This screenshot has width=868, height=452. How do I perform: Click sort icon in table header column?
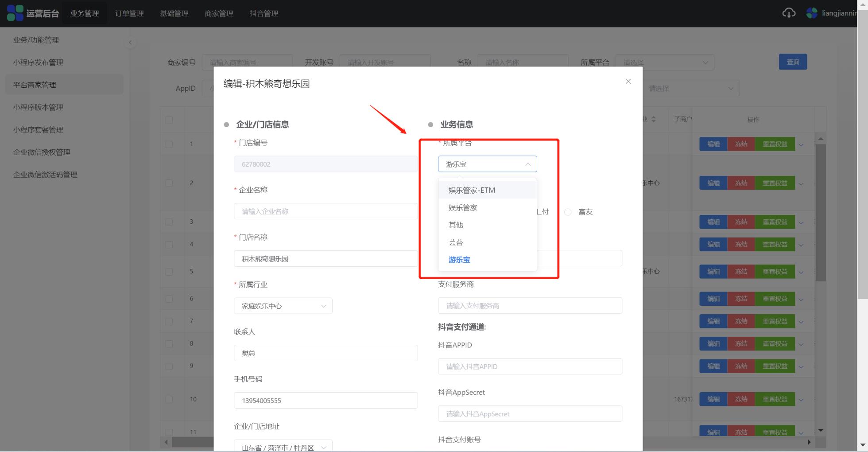click(x=654, y=119)
